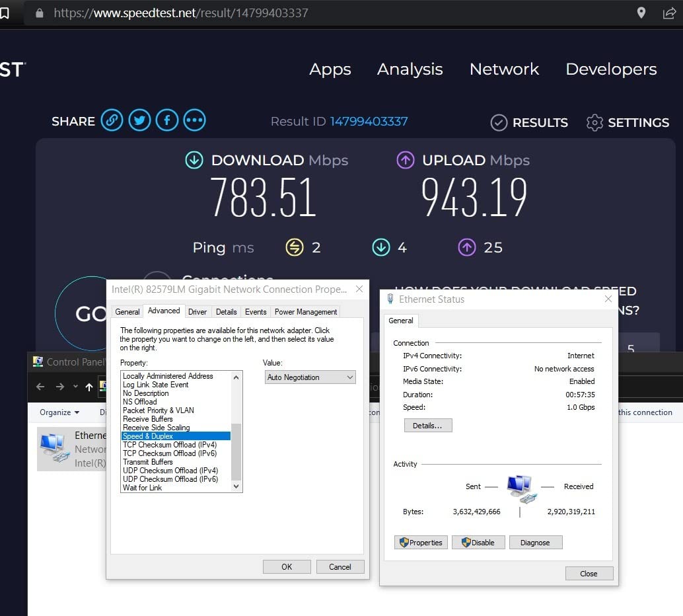Image resolution: width=683 pixels, height=616 pixels.
Task: Click the padlock site info icon
Action: pyautogui.click(x=39, y=13)
